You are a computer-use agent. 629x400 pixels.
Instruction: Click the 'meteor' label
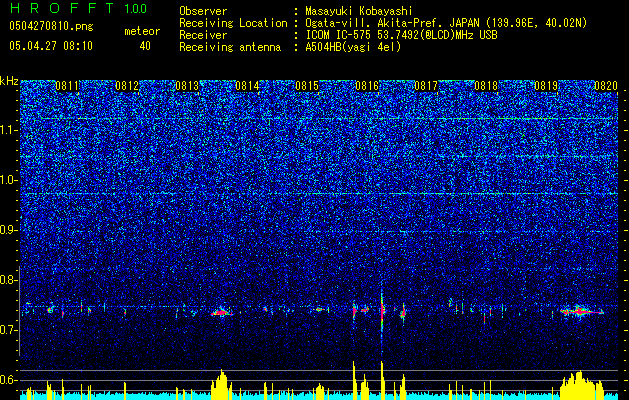click(142, 31)
